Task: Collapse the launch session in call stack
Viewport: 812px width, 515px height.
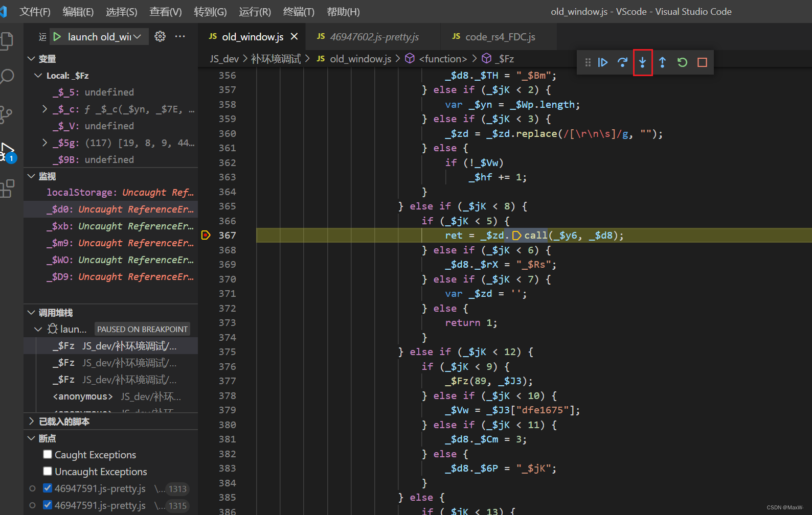Action: pyautogui.click(x=38, y=329)
